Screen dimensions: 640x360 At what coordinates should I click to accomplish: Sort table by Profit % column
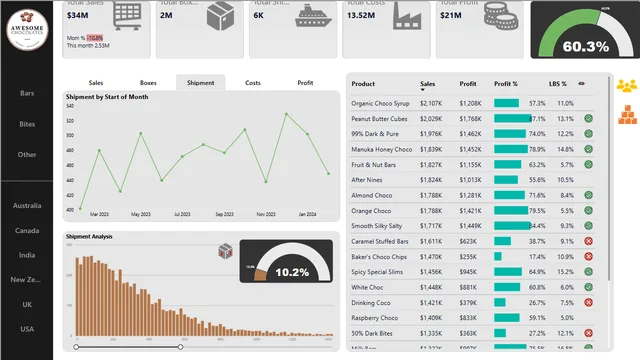(x=506, y=84)
